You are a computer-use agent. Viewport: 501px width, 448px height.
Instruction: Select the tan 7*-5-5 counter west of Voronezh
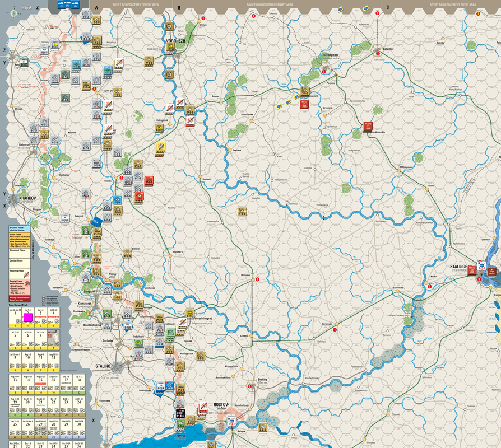click(149, 61)
